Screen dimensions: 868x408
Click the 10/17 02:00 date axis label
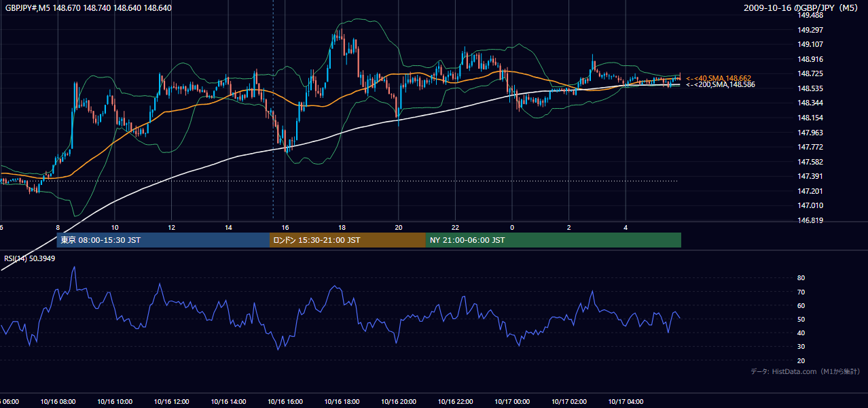568,402
